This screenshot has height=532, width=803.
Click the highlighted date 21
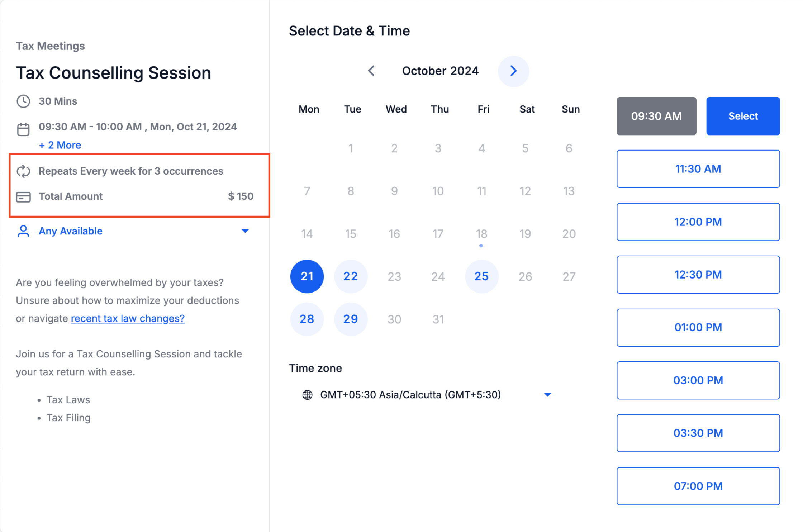(307, 276)
